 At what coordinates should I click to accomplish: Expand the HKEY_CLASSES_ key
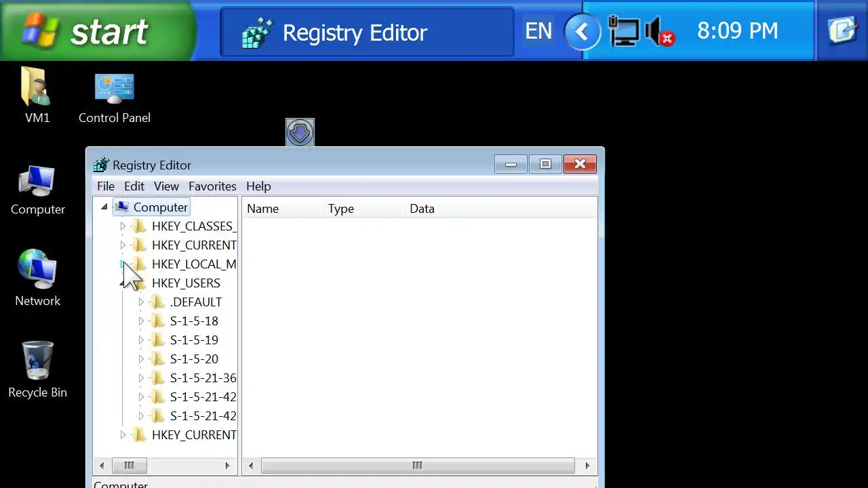(x=123, y=226)
